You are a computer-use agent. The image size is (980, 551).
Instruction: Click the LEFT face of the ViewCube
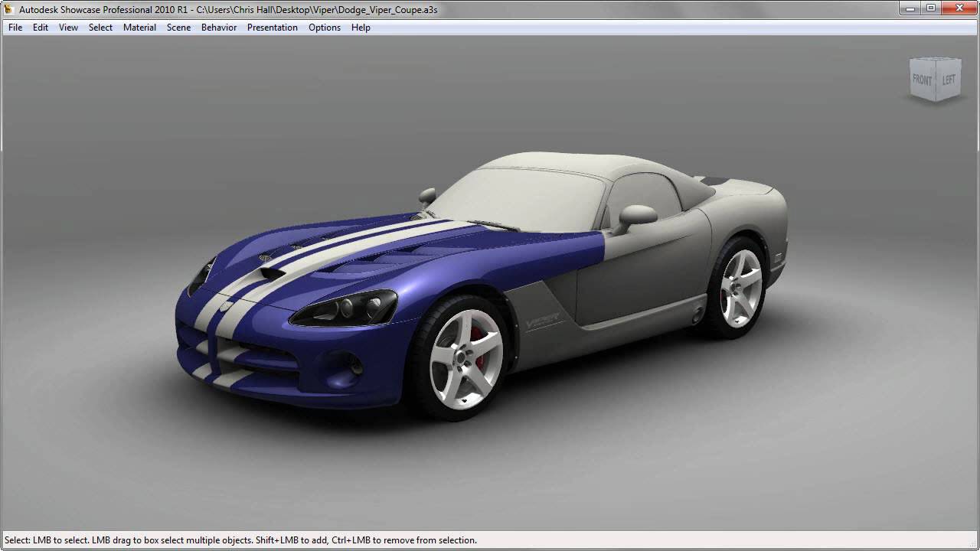point(949,80)
